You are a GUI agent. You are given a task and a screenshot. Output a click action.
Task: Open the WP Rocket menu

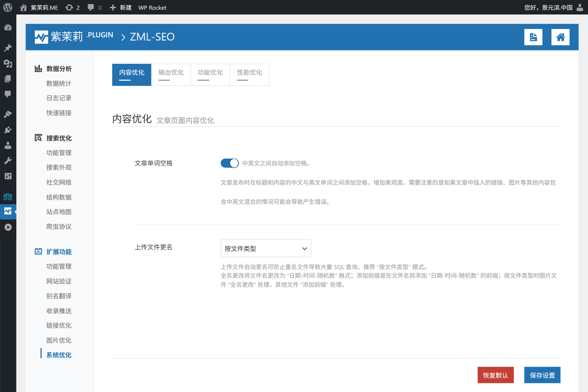pos(152,7)
